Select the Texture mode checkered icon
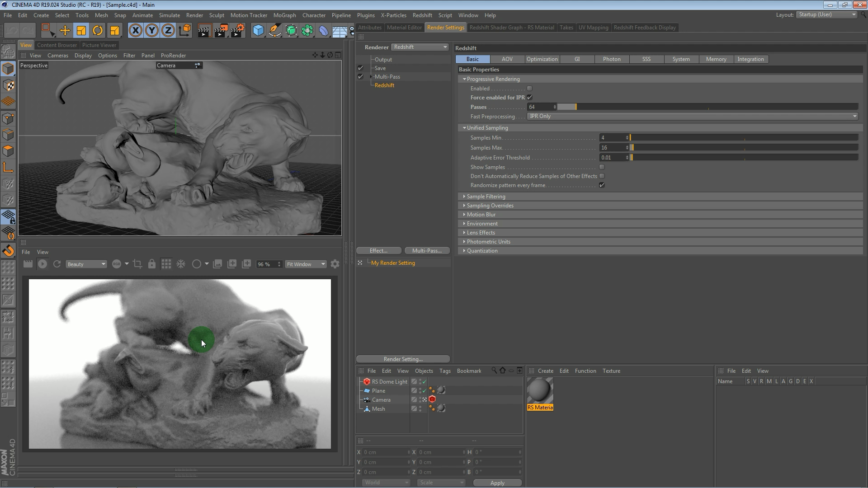Viewport: 868px width, 488px height. 8,85
